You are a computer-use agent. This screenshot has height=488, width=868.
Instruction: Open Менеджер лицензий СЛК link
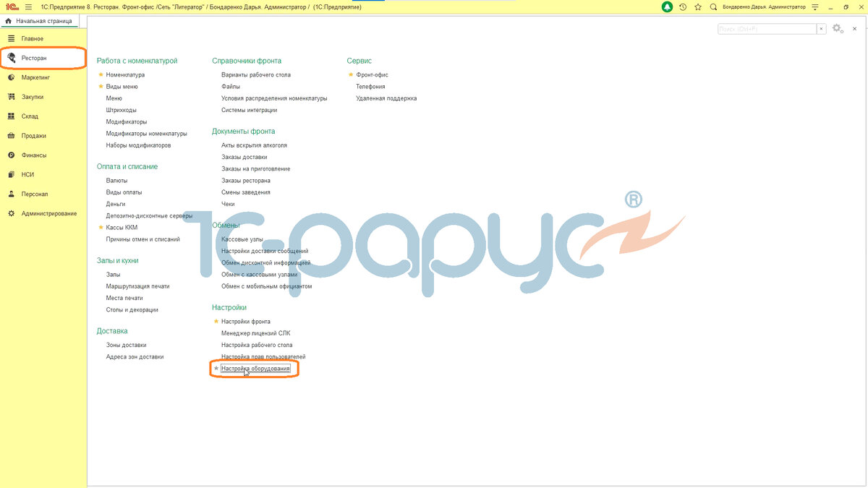point(255,333)
